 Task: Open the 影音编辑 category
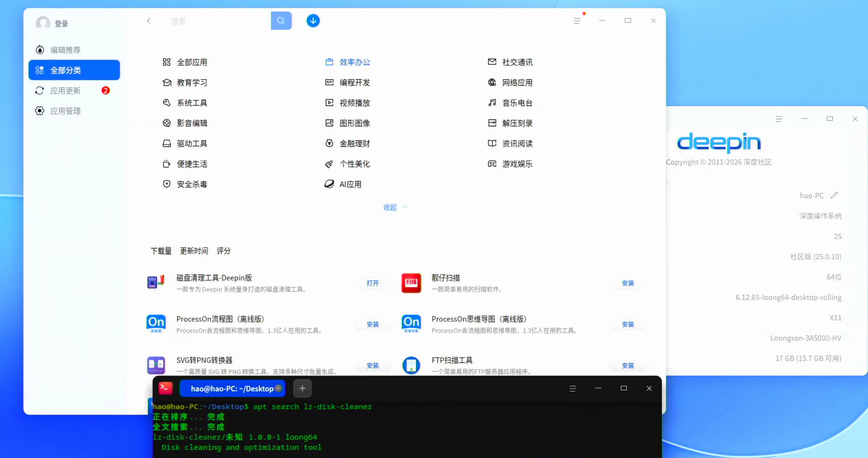(185, 123)
